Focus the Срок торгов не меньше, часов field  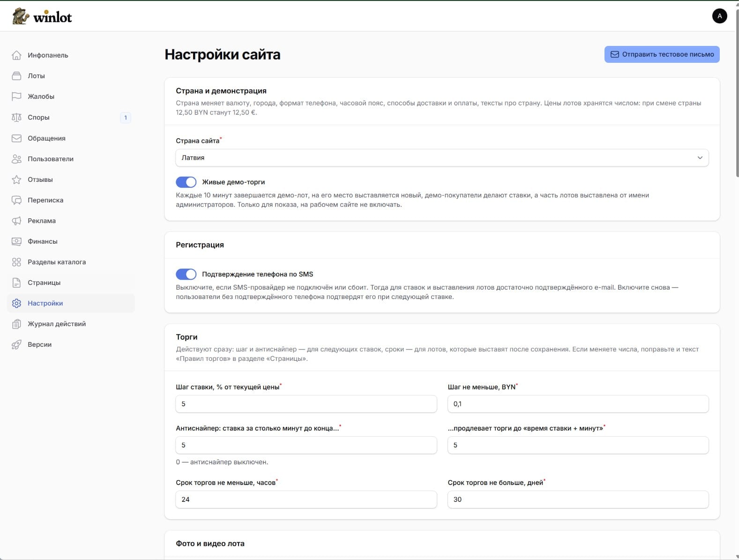[306, 500]
